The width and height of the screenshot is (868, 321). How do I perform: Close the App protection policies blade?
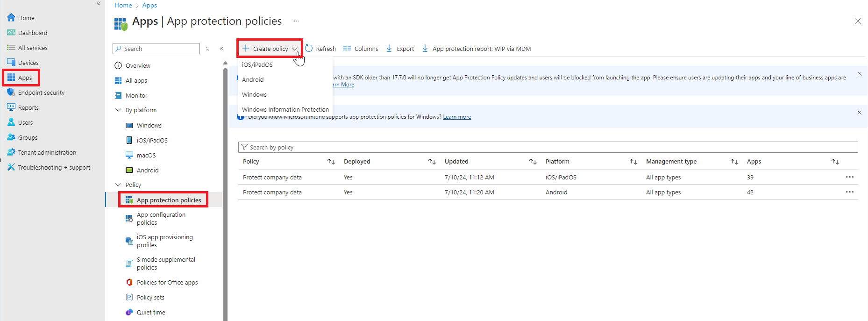(858, 21)
